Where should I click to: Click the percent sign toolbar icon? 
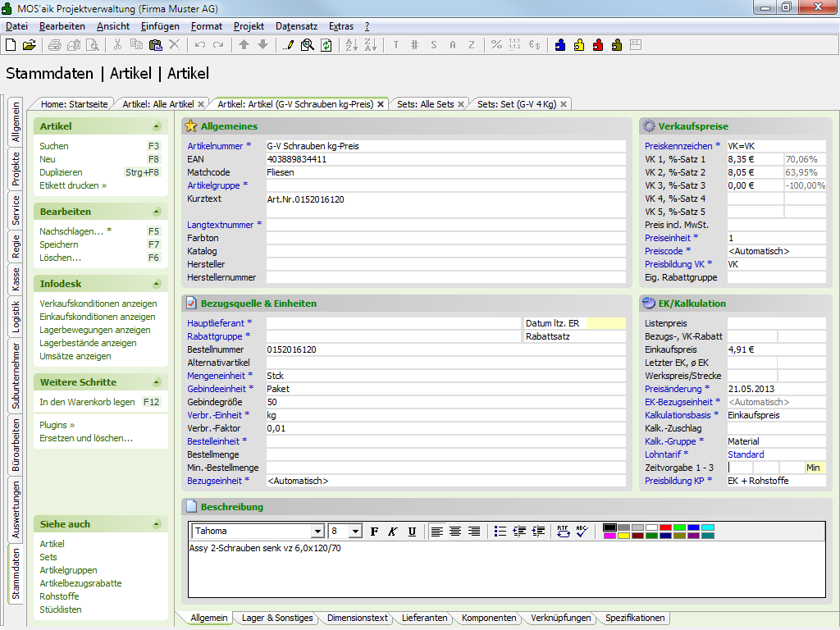496,45
